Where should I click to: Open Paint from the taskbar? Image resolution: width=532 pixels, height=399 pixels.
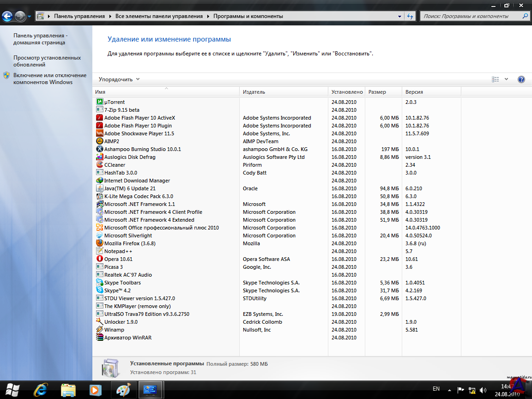tap(123, 390)
